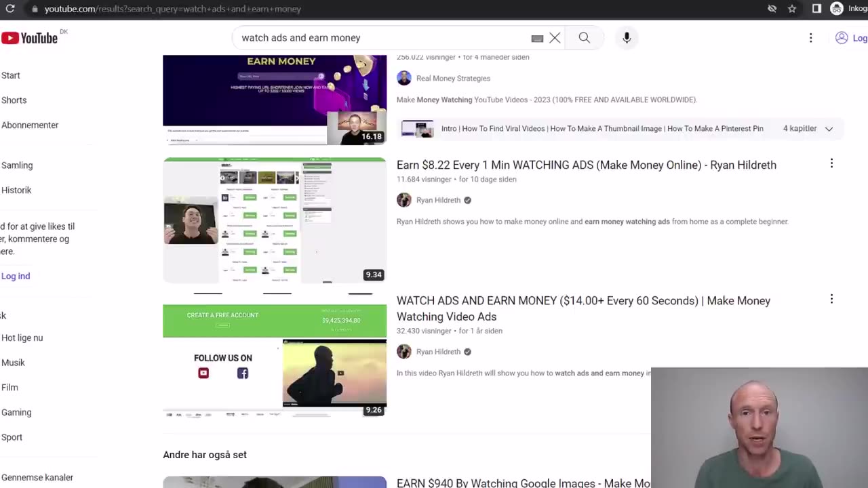The height and width of the screenshot is (488, 868).
Task: Click Real Money Strategies channel avatar
Action: click(404, 78)
